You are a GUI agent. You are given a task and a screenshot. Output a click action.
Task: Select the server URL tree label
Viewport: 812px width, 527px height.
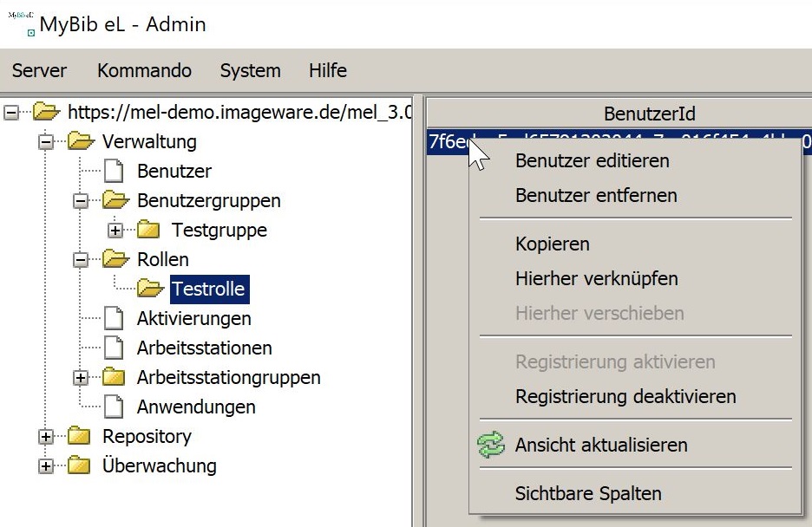coord(239,112)
